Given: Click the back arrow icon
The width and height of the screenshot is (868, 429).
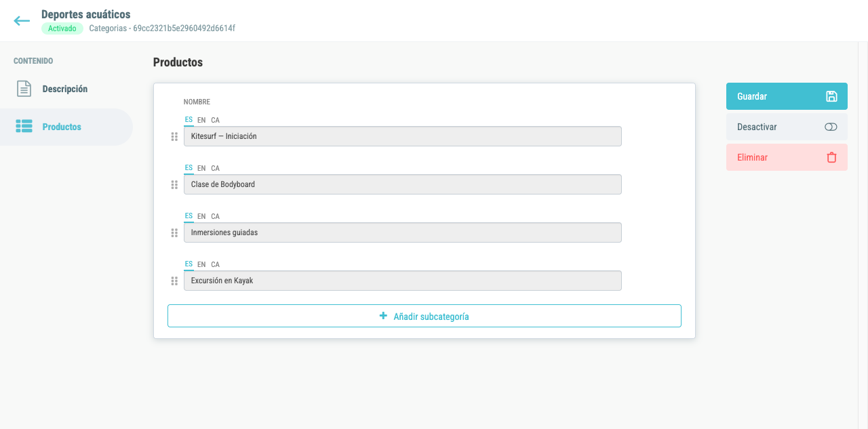Looking at the screenshot, I should point(22,21).
